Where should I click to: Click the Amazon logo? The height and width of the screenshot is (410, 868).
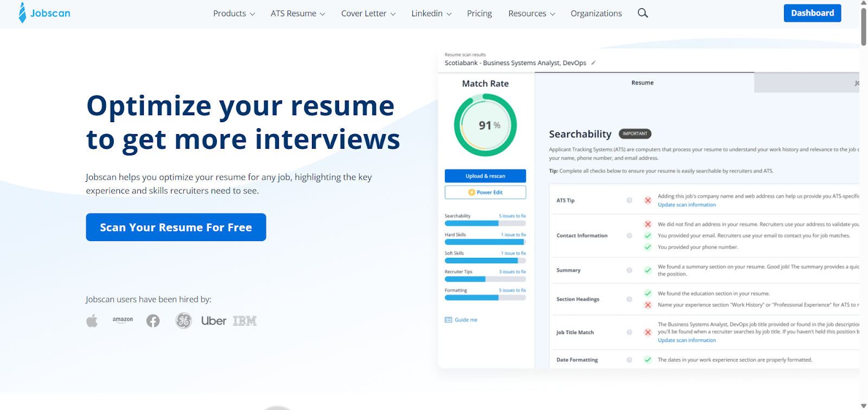coord(123,320)
